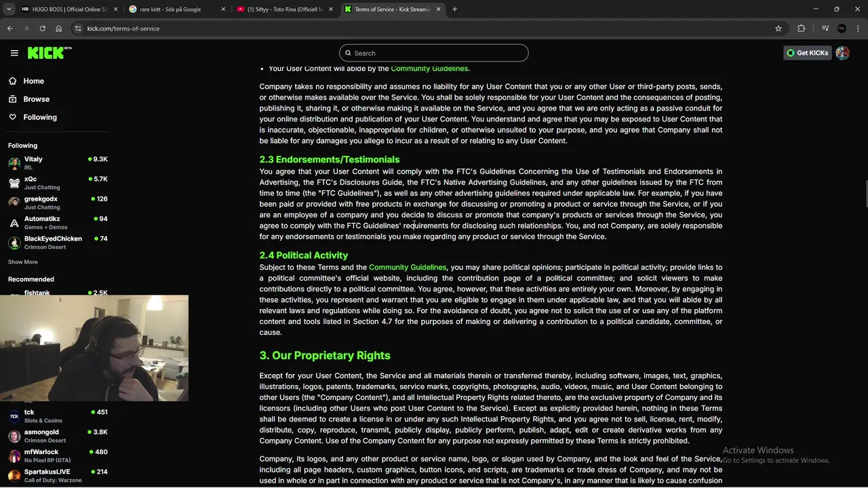Viewport: 868px width, 488px height.
Task: Close the rare kött Google tab
Action: 223,9
